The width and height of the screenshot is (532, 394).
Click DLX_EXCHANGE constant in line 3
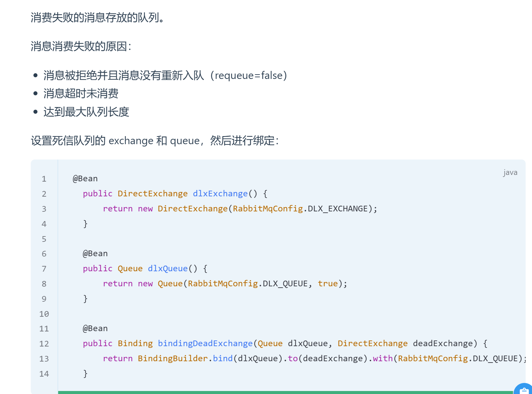coord(338,209)
